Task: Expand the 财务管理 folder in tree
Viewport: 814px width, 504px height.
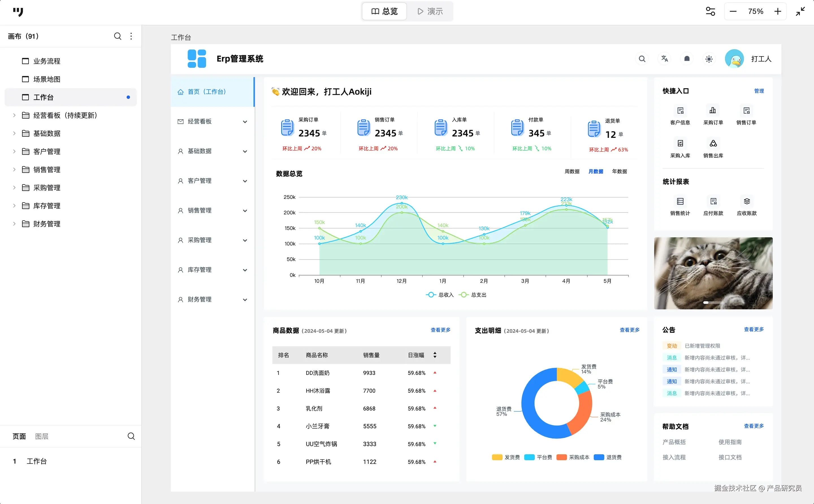Action: tap(14, 224)
